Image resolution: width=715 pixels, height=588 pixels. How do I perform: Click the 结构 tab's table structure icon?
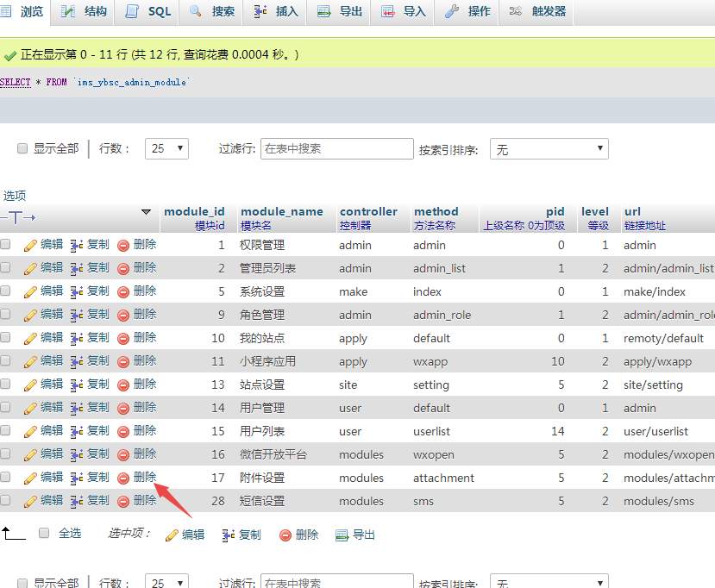coord(68,11)
